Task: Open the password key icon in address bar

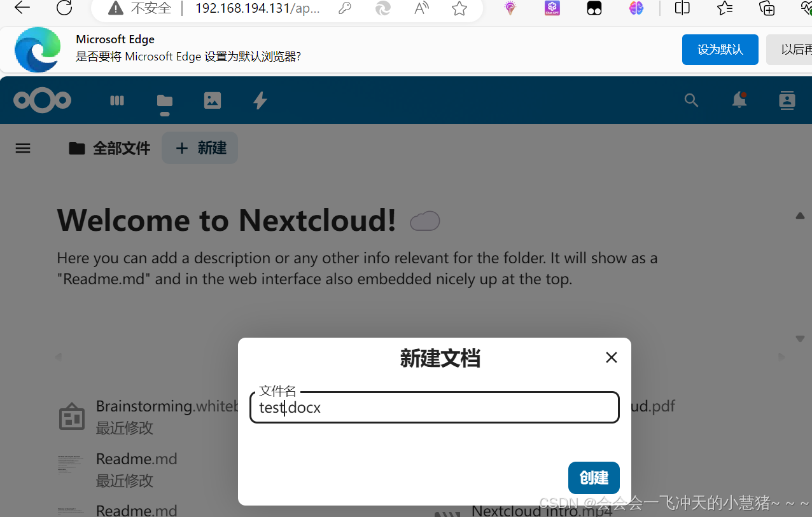Action: [x=344, y=8]
